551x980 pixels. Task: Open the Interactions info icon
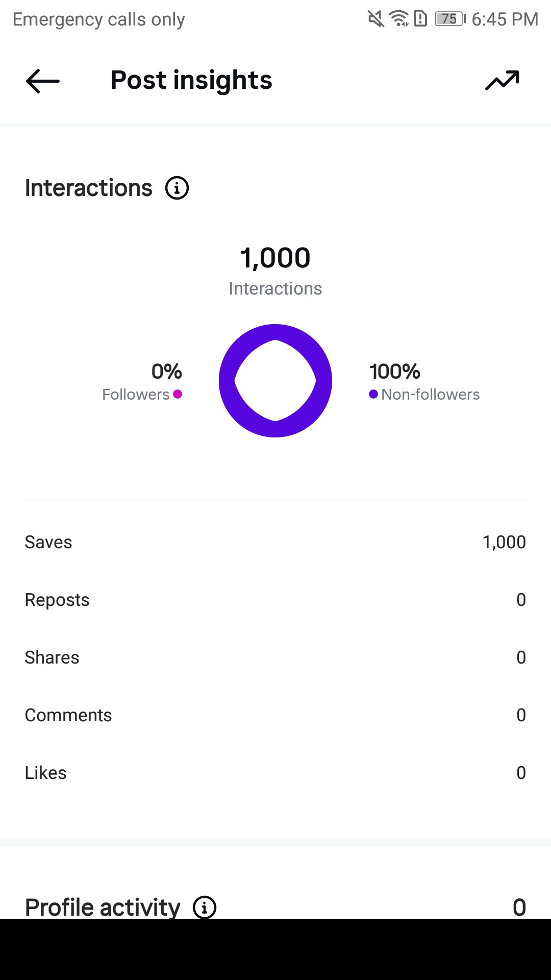[x=177, y=188]
